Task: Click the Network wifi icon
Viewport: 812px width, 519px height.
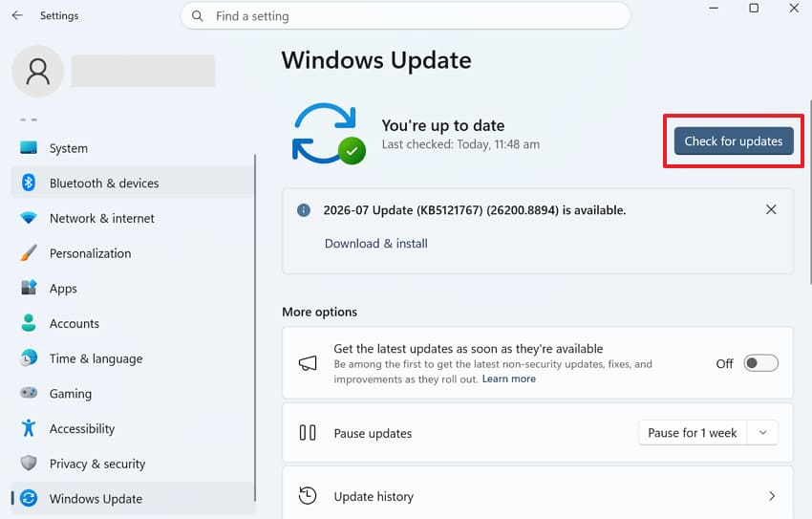Action: (29, 218)
